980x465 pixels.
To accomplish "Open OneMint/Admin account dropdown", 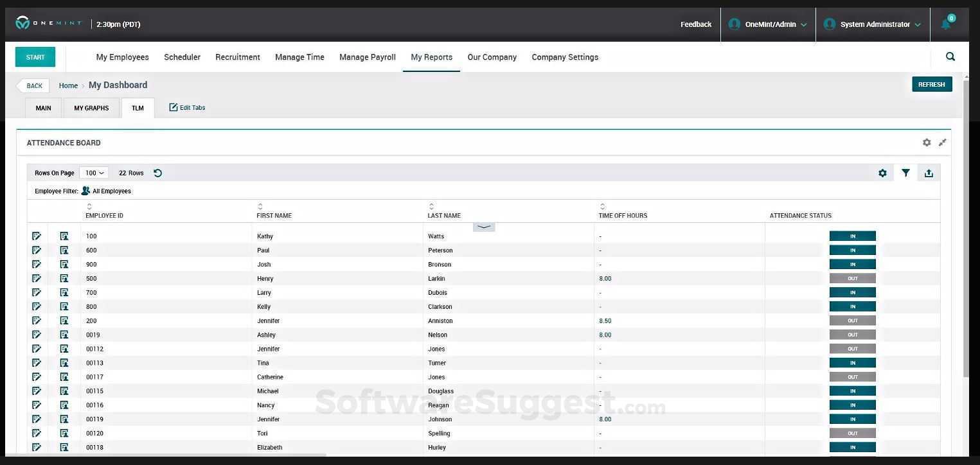I will pos(768,24).
